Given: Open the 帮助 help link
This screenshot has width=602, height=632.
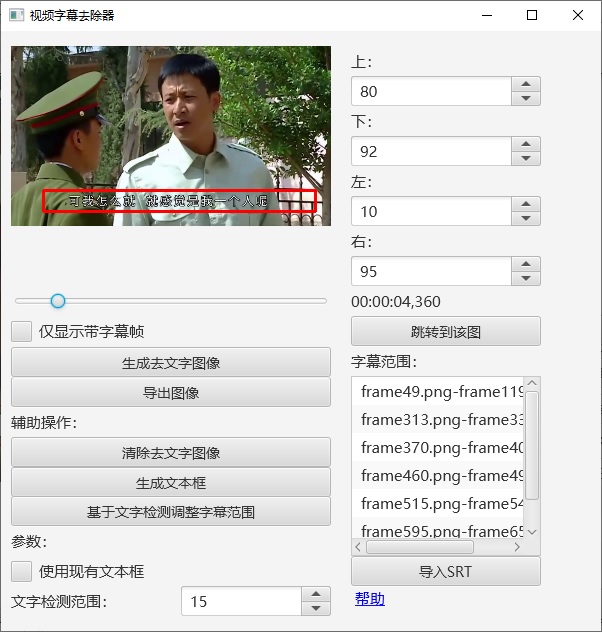Looking at the screenshot, I should coord(370,599).
